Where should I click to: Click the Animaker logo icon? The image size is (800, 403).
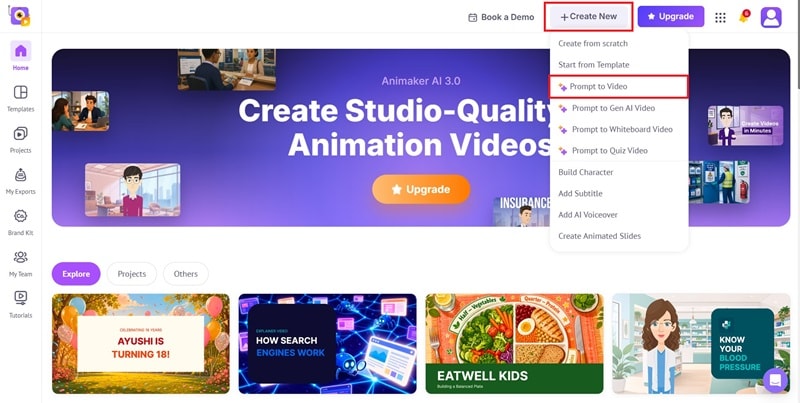pos(20,16)
